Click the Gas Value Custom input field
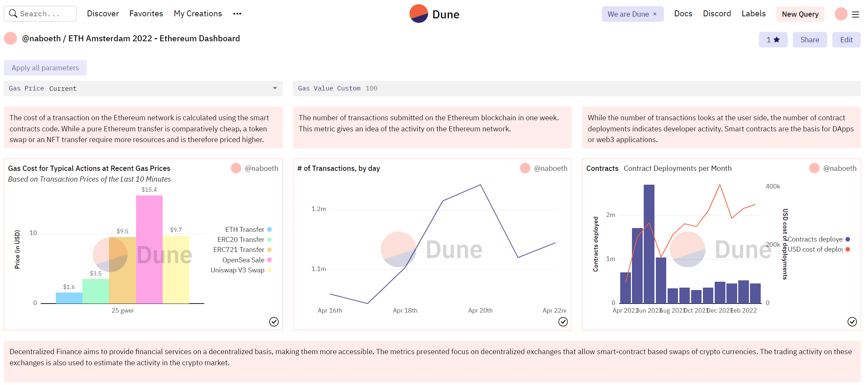This screenshot has height=385, width=868. tap(577, 88)
